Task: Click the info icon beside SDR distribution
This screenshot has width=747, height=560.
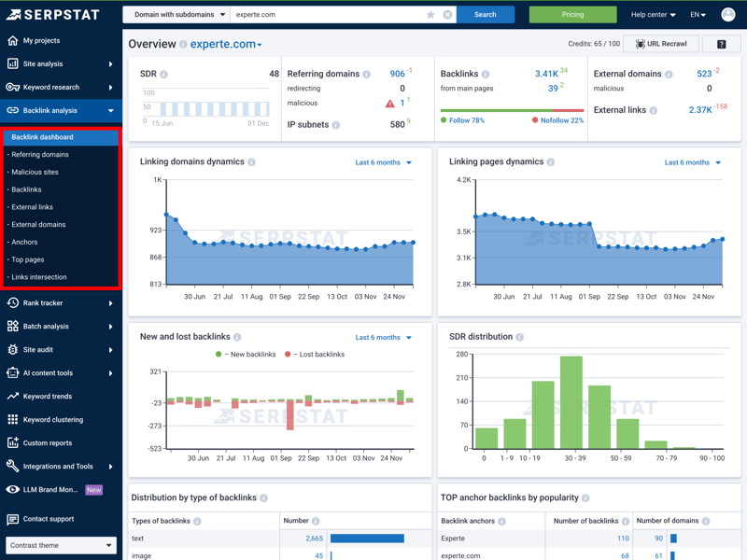Action: tap(520, 337)
